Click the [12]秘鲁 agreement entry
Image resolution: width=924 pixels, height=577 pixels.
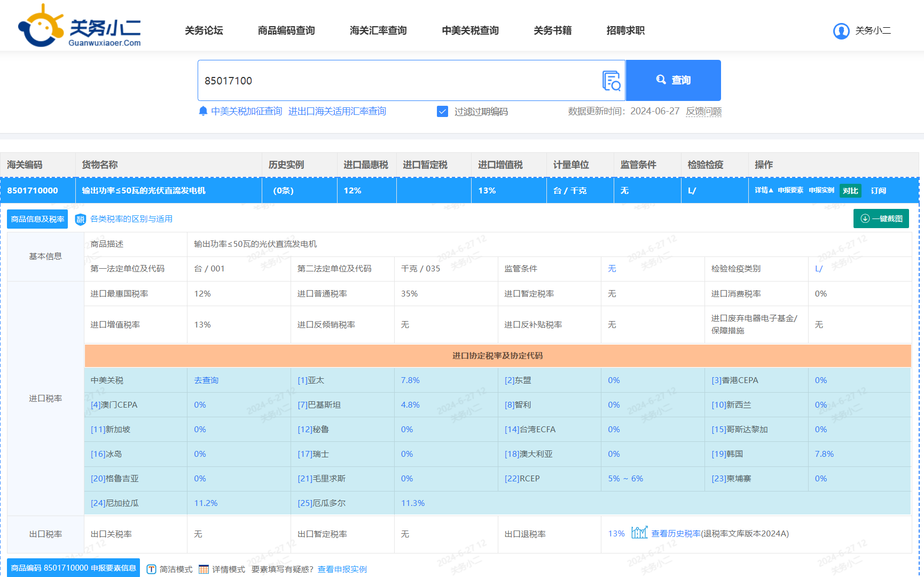313,430
